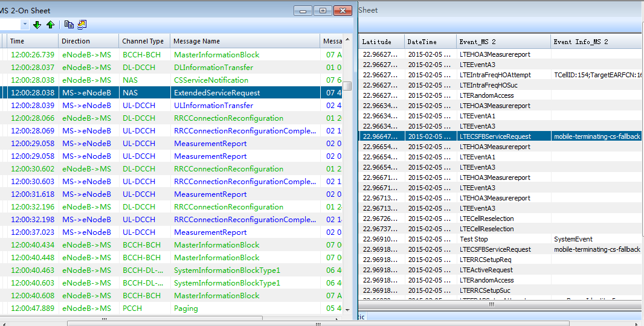Image resolution: width=644 pixels, height=326 pixels.
Task: Select the LTERRCSetupSuc event row
Action: coord(501,290)
